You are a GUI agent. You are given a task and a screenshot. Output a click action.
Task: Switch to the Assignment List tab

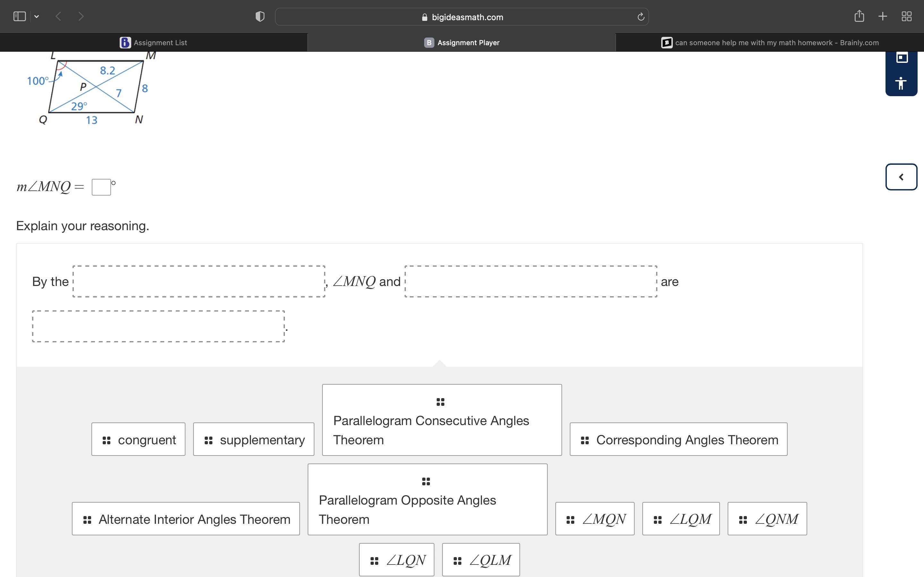(153, 43)
